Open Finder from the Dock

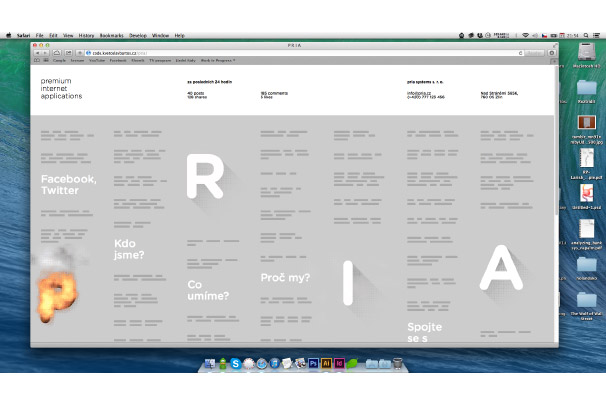tap(208, 364)
